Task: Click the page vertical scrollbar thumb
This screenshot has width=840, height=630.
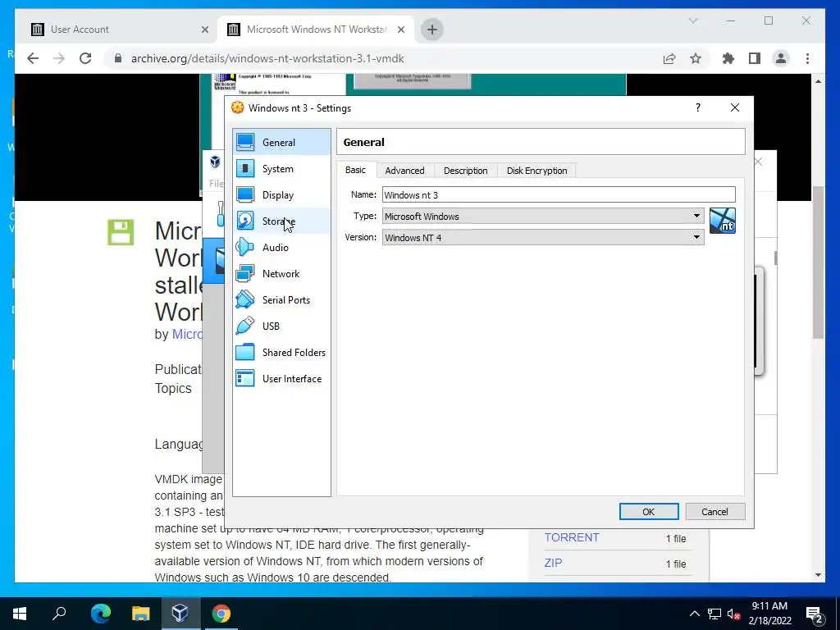Action: point(818,262)
